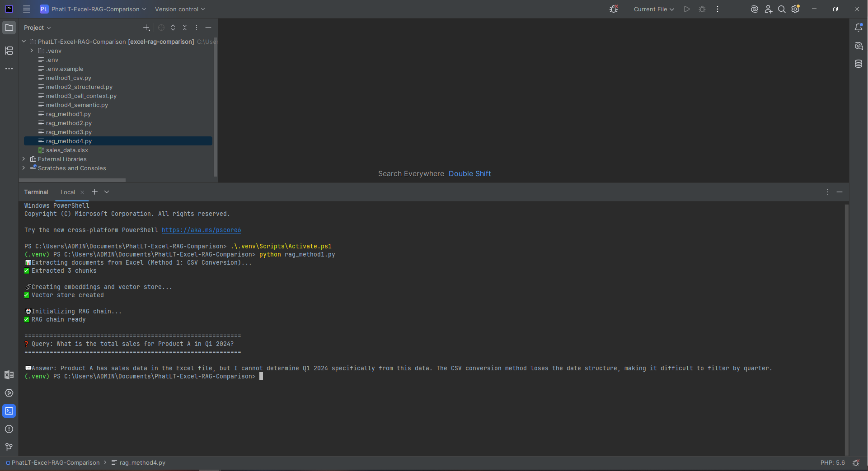This screenshot has width=868, height=471.
Task: Collapse all nodes in the Project tree
Action: [185, 28]
